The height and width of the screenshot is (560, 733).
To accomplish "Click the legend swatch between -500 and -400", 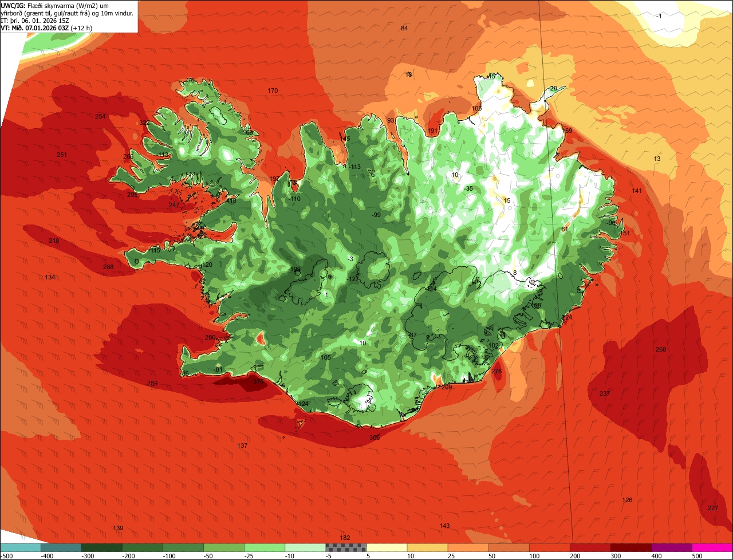I will [20, 547].
